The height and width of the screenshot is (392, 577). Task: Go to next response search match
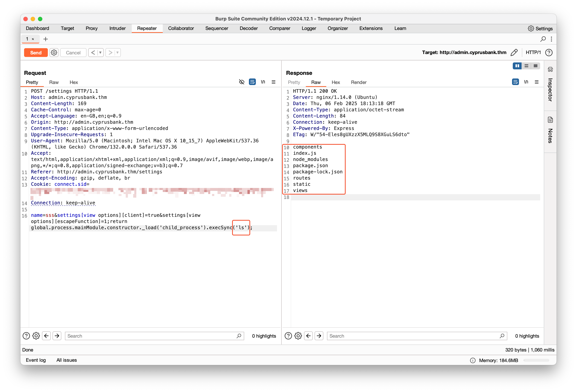(319, 336)
